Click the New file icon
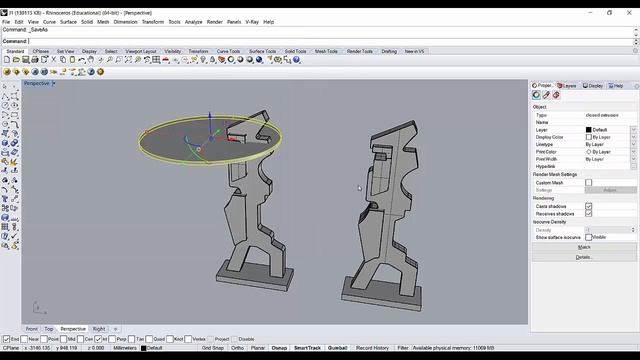Image resolution: width=640 pixels, height=360 pixels. click(7, 60)
